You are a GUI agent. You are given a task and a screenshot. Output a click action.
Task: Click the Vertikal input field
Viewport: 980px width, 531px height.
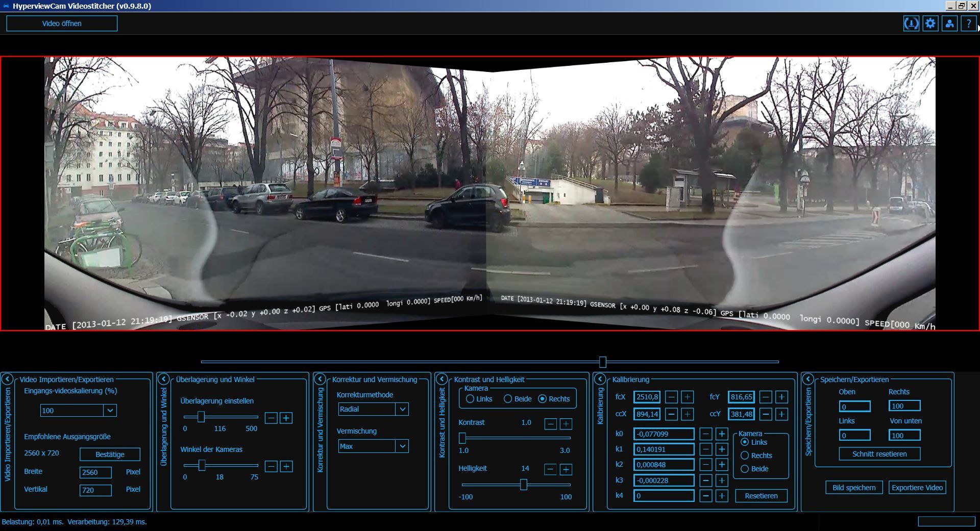click(95, 490)
